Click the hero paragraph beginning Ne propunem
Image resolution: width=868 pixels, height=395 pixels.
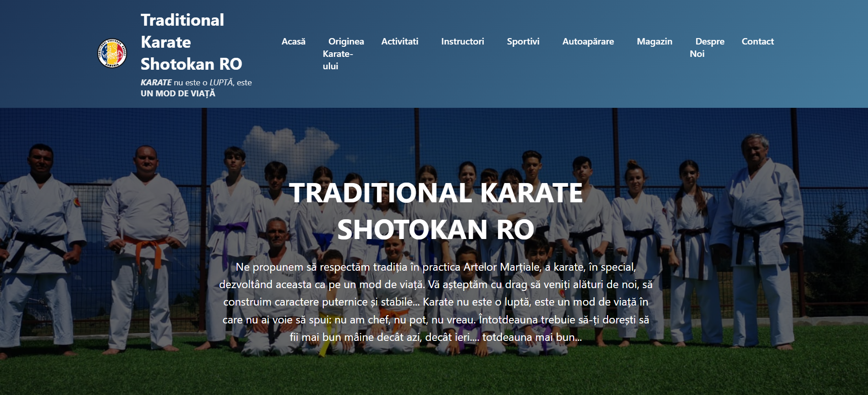point(436,302)
